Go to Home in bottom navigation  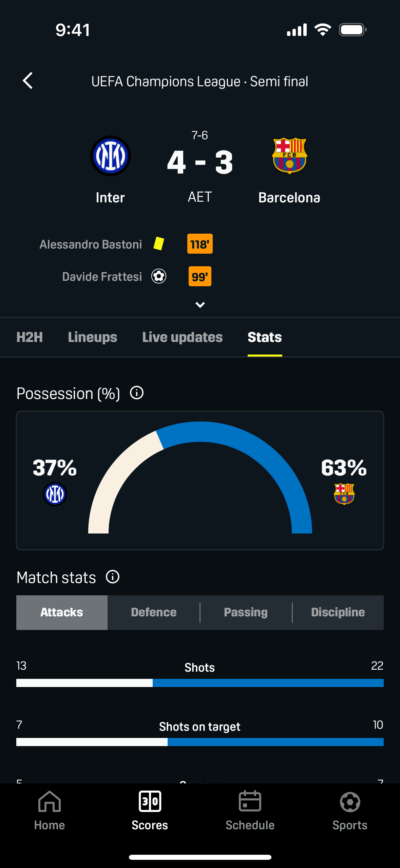50,810
